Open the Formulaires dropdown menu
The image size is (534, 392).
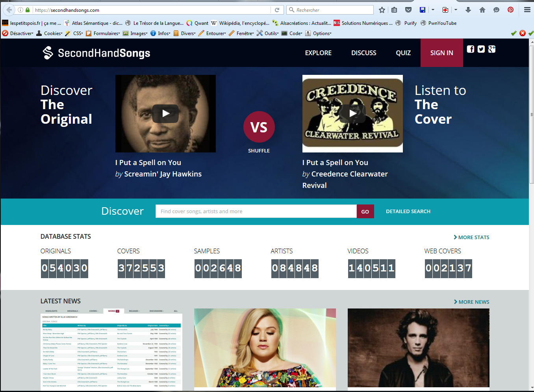tap(103, 33)
